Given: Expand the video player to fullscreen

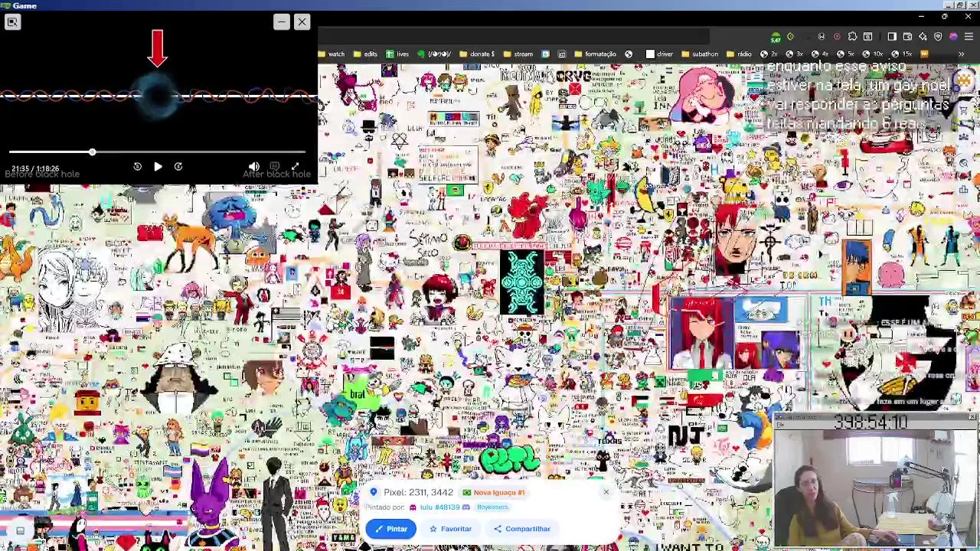Looking at the screenshot, I should [295, 166].
